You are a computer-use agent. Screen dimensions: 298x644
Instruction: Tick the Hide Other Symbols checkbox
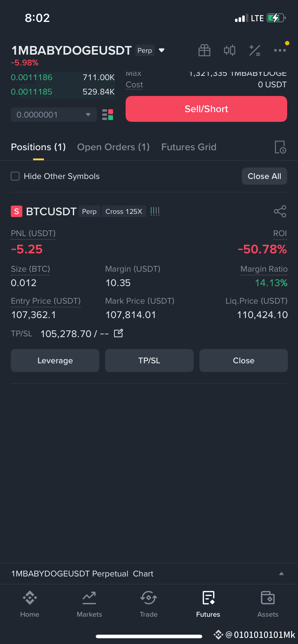[15, 176]
